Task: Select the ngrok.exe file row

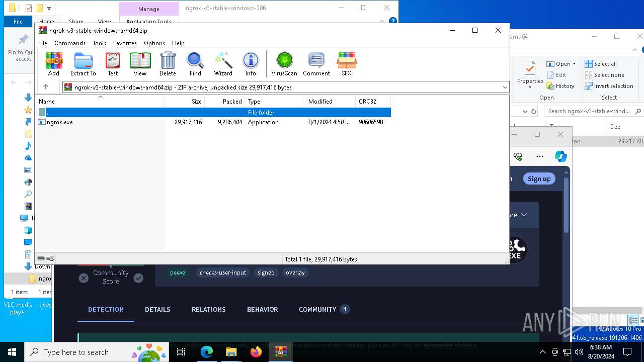Action: click(213, 122)
